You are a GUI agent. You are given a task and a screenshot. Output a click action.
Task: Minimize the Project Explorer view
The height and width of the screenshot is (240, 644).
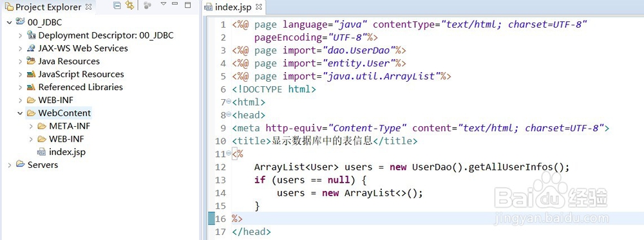[175, 4]
